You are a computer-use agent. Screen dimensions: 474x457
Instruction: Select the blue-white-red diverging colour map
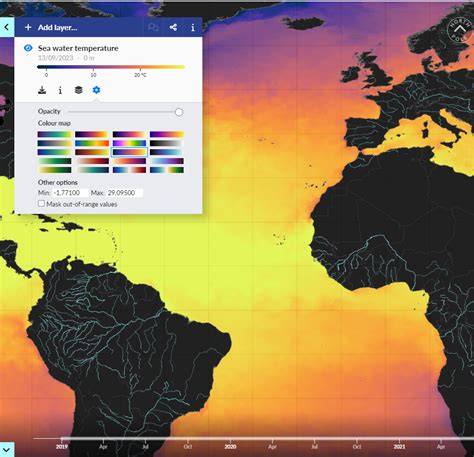pyautogui.click(x=129, y=170)
